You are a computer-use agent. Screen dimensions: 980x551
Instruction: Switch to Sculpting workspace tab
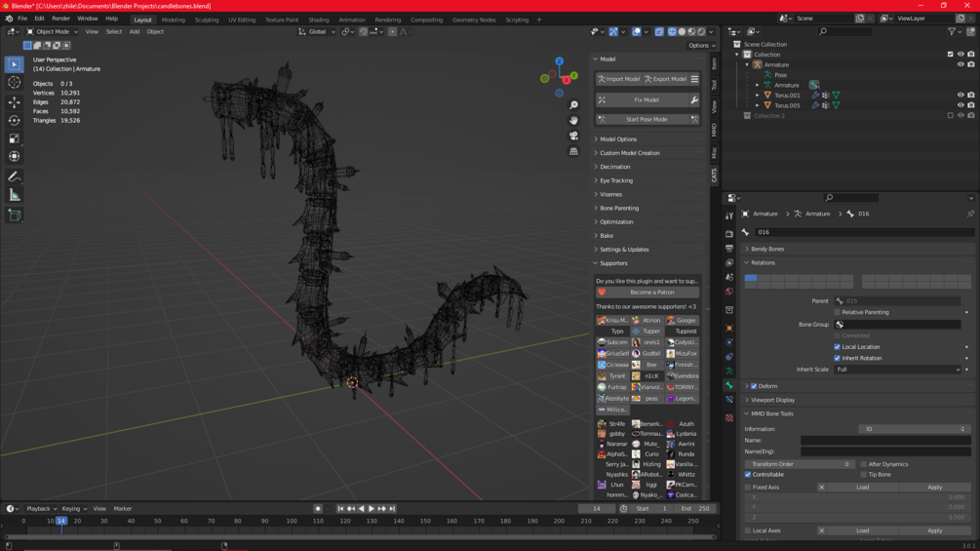coord(207,20)
